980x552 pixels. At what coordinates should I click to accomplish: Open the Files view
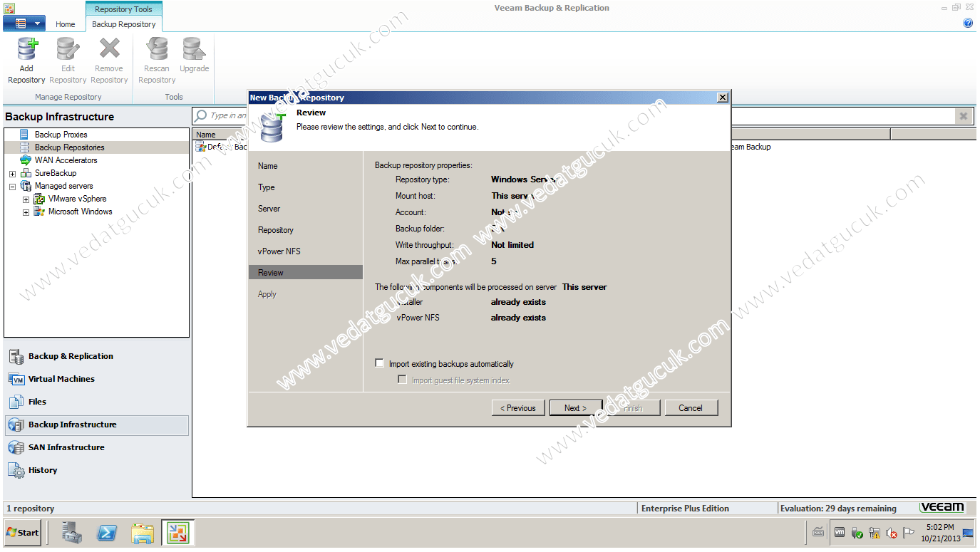[97, 402]
